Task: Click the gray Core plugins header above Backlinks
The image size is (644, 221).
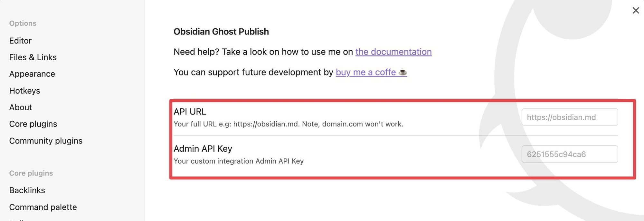Action: (x=31, y=173)
